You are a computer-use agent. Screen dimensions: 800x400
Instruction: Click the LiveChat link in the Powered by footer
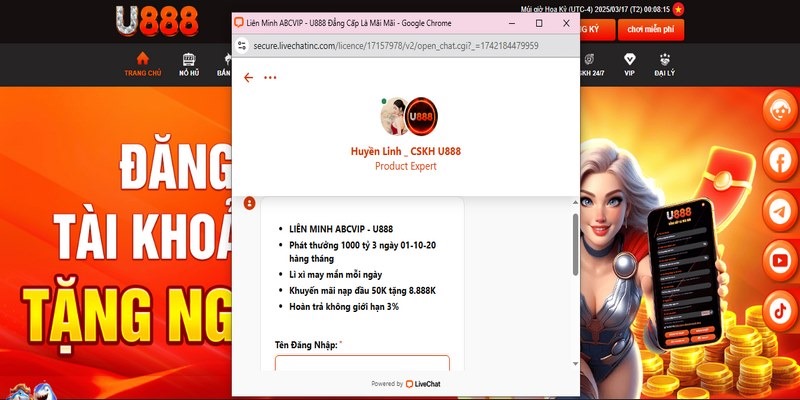click(x=423, y=384)
